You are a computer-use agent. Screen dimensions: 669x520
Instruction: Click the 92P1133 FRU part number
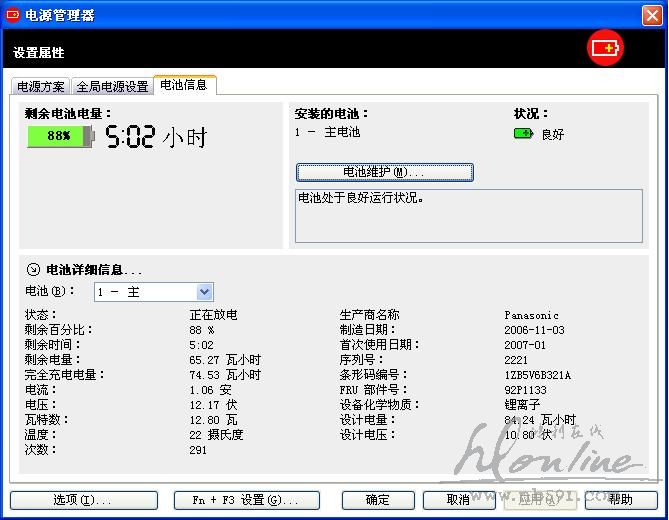click(x=525, y=390)
